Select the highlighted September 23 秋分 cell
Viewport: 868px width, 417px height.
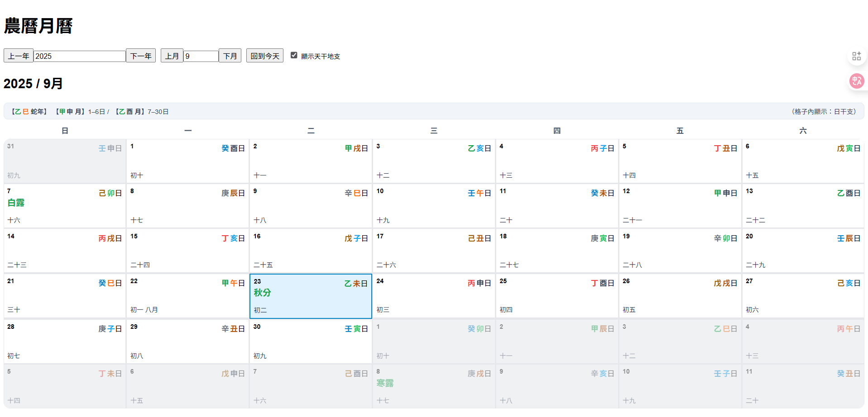point(311,296)
